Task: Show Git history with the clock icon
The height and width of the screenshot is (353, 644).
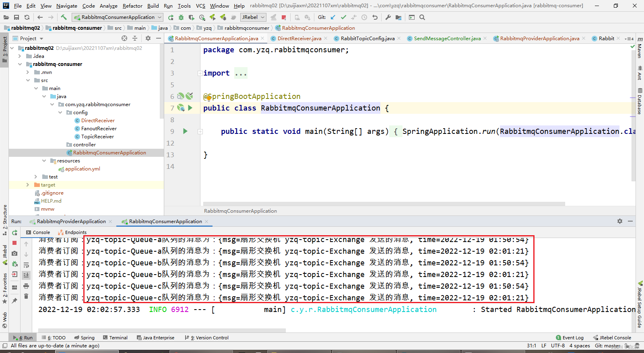Action: click(364, 17)
